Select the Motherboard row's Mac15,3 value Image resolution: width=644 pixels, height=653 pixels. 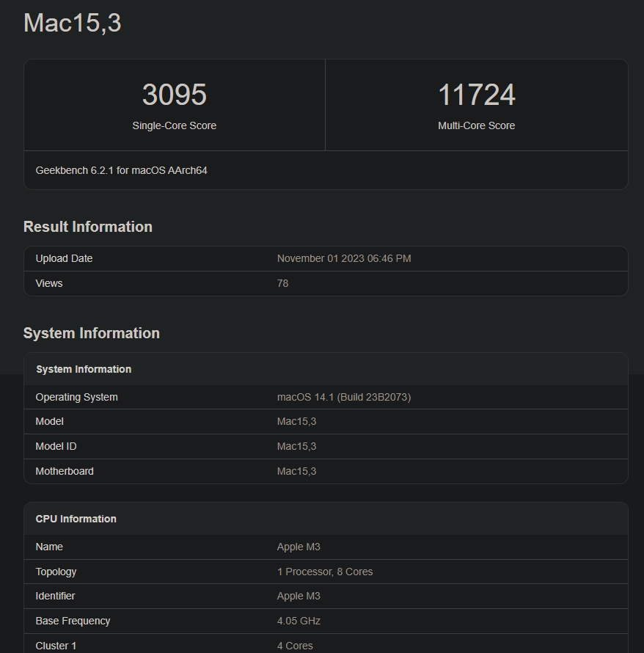[x=296, y=471]
